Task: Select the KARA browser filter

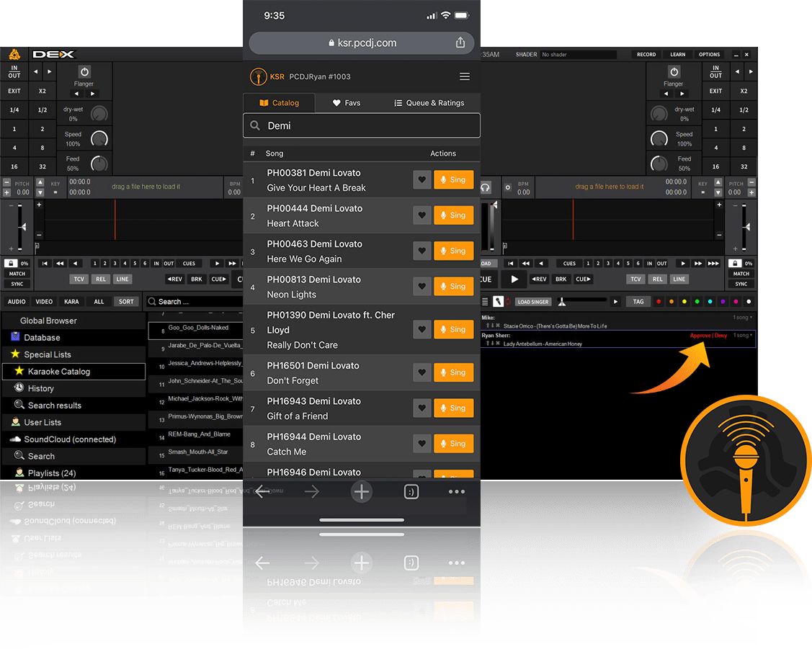Action: pyautogui.click(x=71, y=302)
